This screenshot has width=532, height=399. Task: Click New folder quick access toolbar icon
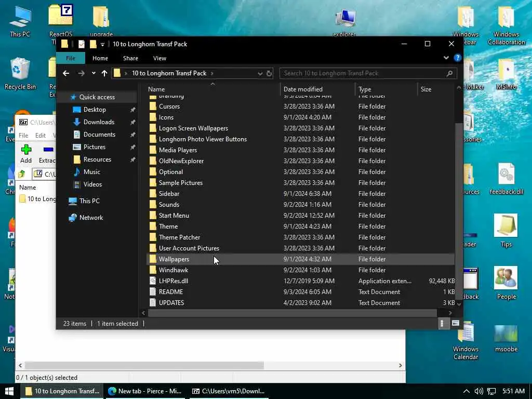pyautogui.click(x=92, y=44)
